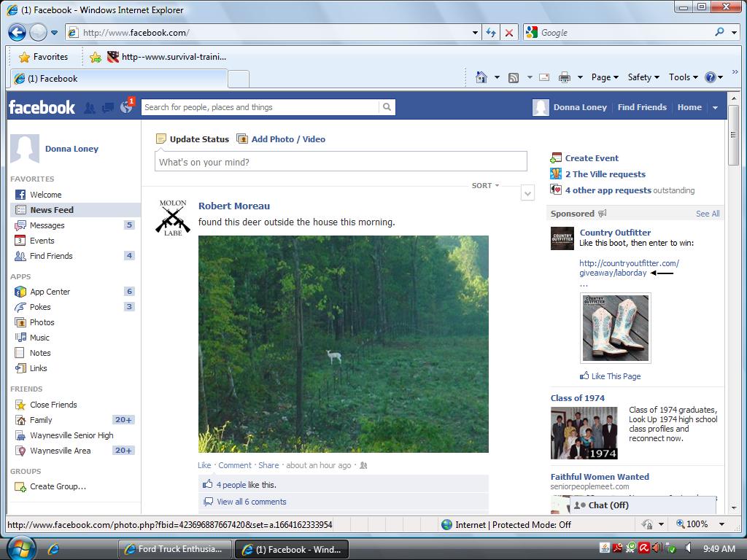Click the IE Help icon
This screenshot has width=747, height=560.
point(710,77)
